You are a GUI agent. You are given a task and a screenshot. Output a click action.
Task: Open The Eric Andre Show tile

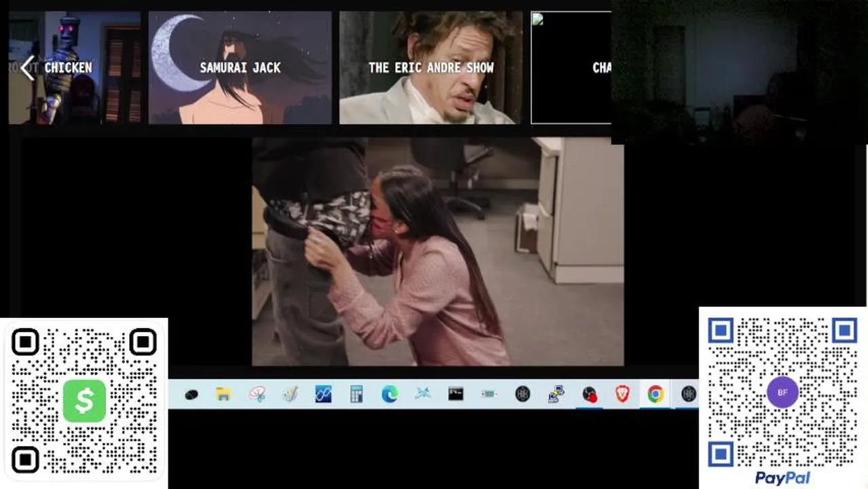[431, 68]
